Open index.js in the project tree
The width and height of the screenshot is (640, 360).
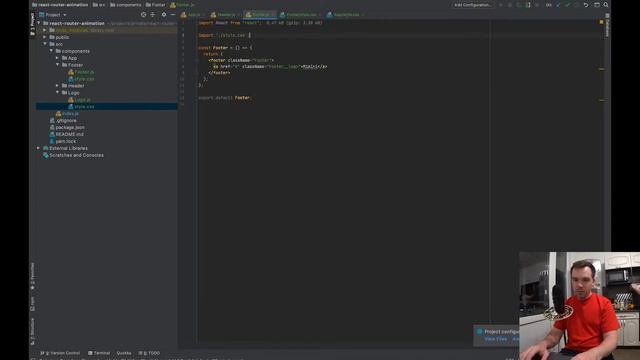(x=67, y=113)
